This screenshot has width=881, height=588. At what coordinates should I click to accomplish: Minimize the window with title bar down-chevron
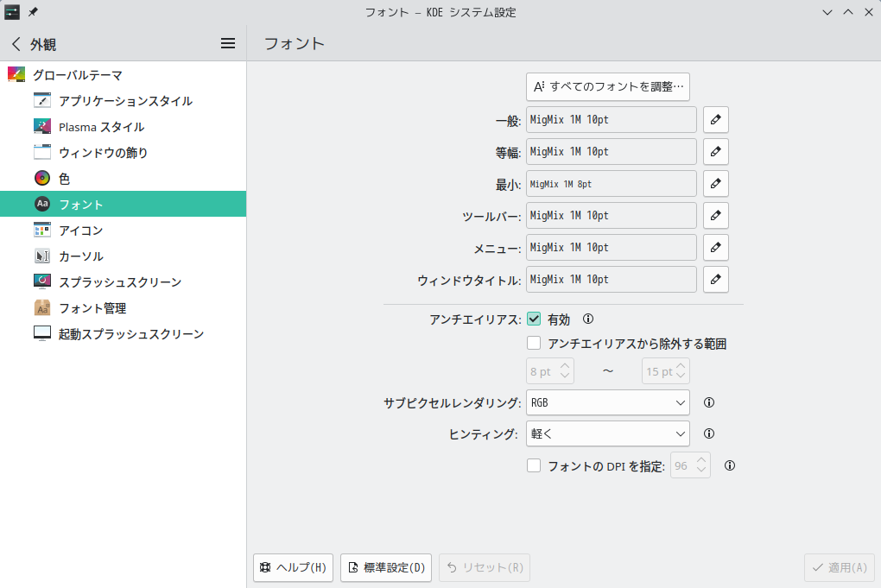point(827,12)
